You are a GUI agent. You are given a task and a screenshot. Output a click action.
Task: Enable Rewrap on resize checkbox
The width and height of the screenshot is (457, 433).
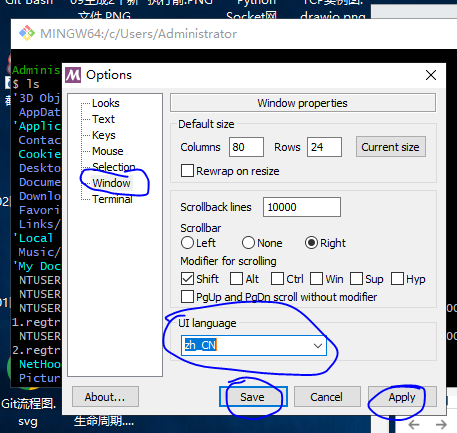pos(187,171)
